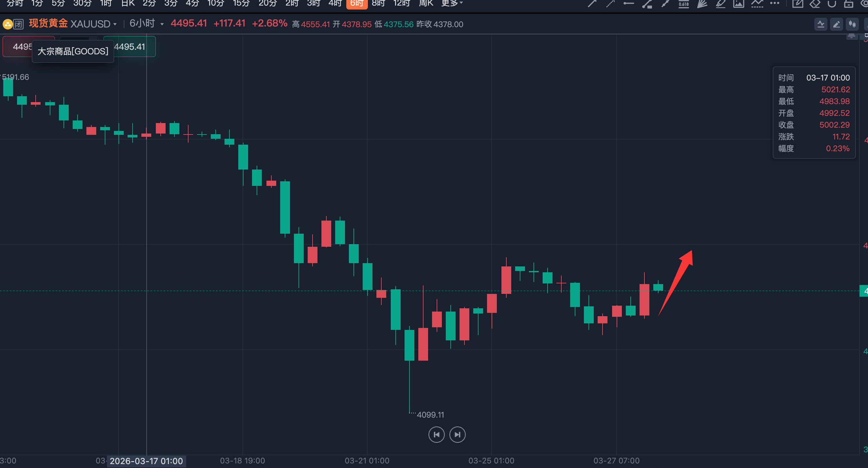
Task: Toggle drawings visibility with eye icon
Action: (x=864, y=4)
